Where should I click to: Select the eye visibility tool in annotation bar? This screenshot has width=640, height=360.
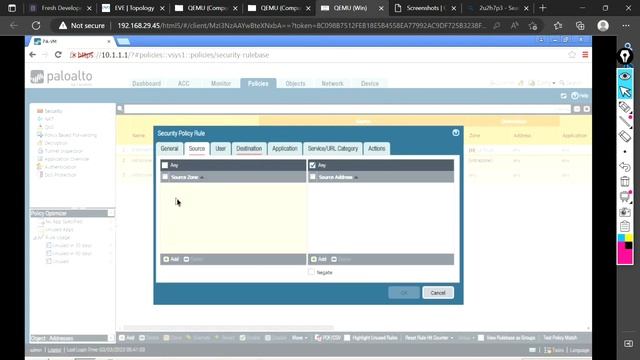pyautogui.click(x=624, y=76)
